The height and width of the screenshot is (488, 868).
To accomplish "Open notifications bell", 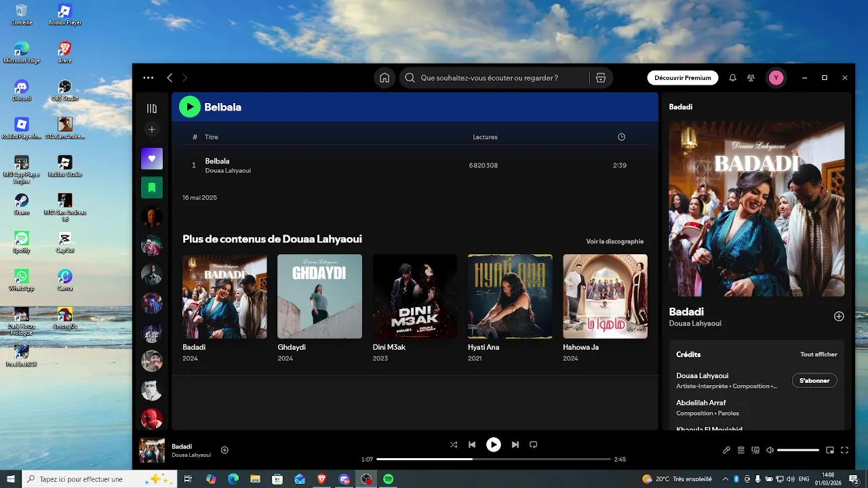I will (732, 78).
